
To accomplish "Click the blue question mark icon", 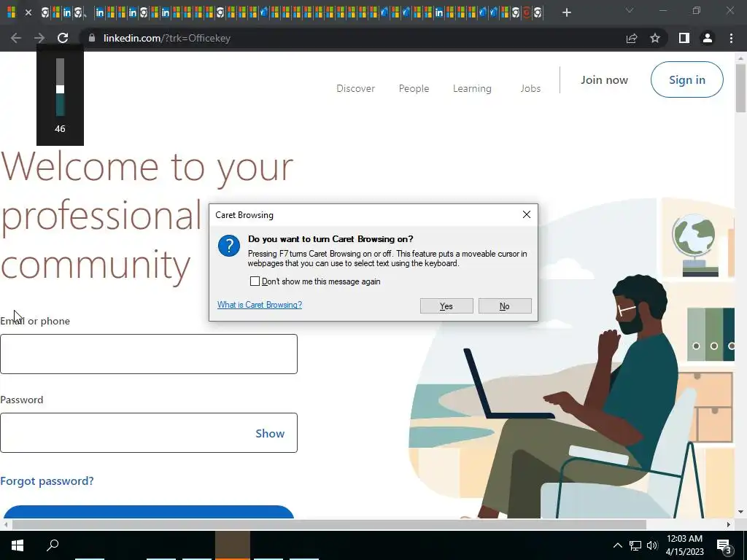I will tap(229, 246).
